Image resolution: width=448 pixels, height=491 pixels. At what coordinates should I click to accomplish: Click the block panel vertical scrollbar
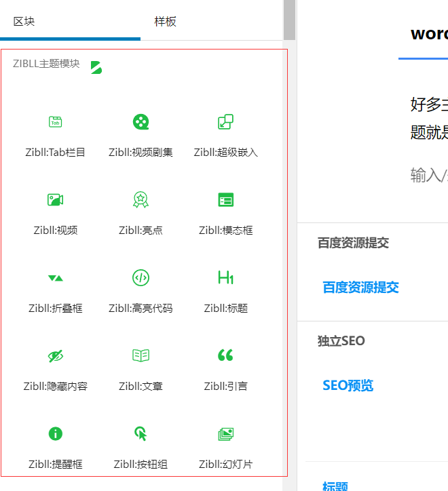click(290, 20)
